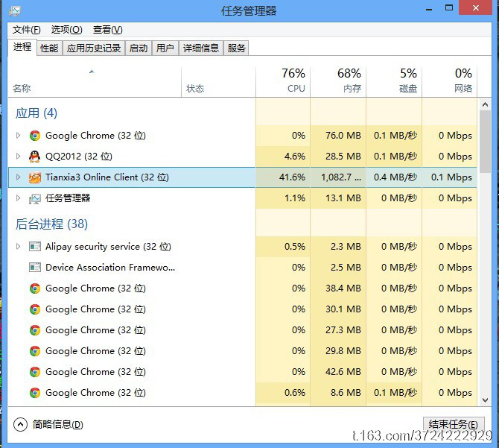This screenshot has width=499, height=448.
Task: Click the Chrome icon in the 8.6 MB row
Action: point(35,393)
